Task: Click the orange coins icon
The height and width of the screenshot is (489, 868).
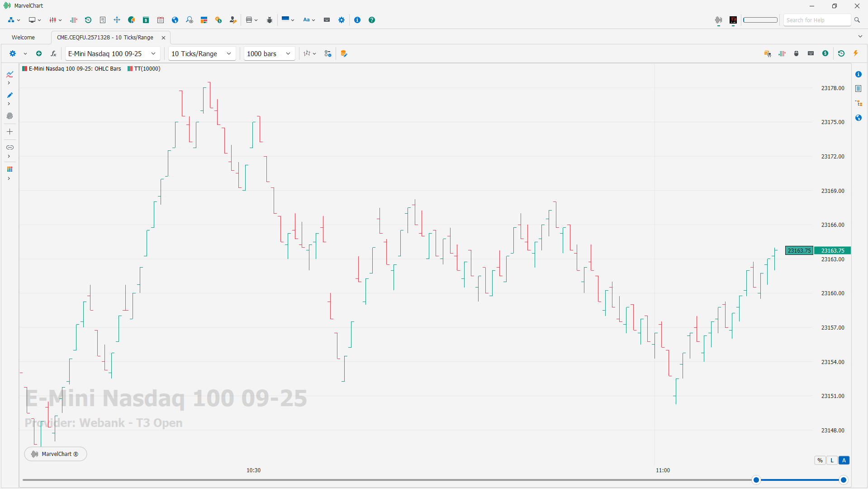Action: pyautogui.click(x=218, y=20)
